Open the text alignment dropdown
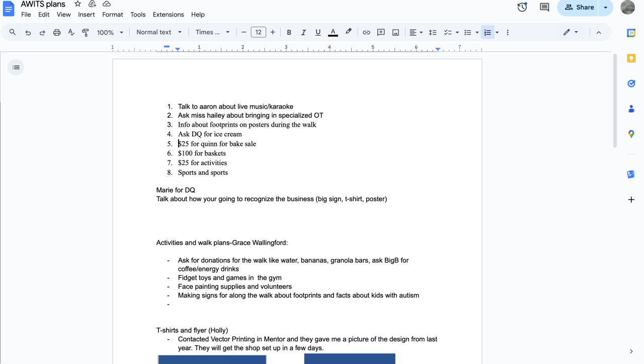Viewport: 644px width, 364px height. (416, 32)
